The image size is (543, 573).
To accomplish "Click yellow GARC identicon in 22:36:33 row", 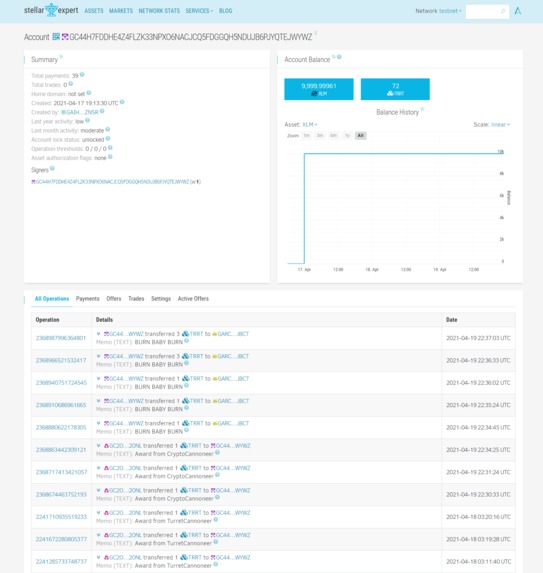I will pos(214,356).
